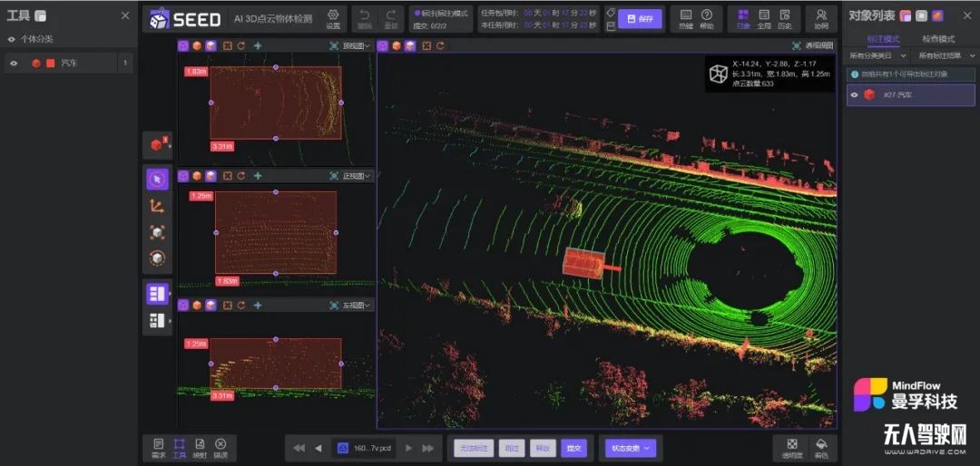Screen dimensions: 980x466
Task: Toggle visibility of object #27 汽车
Action: (x=855, y=94)
